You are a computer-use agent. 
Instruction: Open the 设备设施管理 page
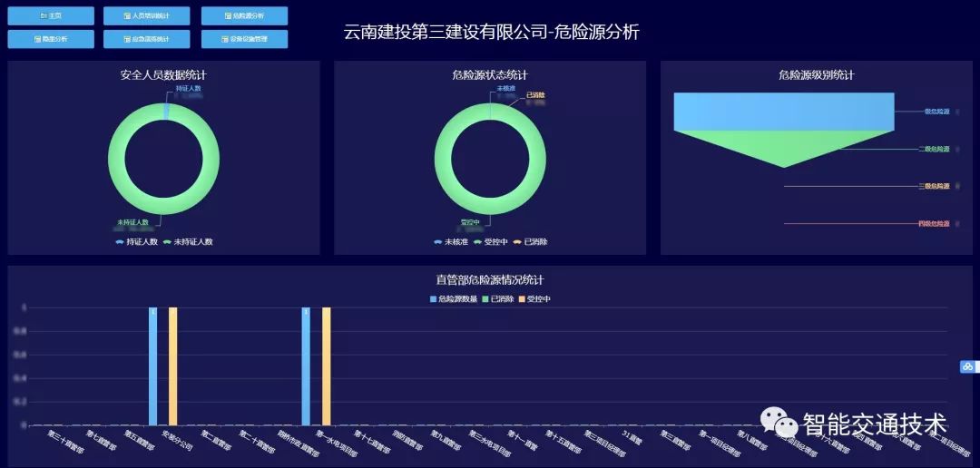(x=244, y=39)
